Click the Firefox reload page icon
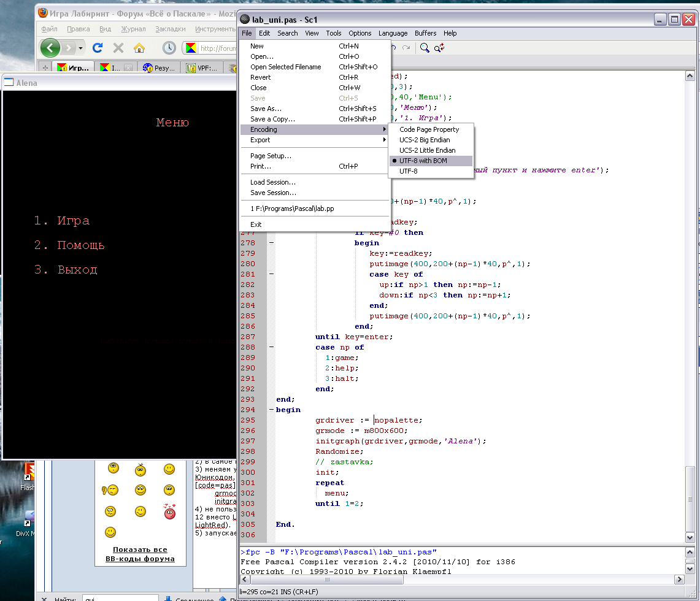 98,48
